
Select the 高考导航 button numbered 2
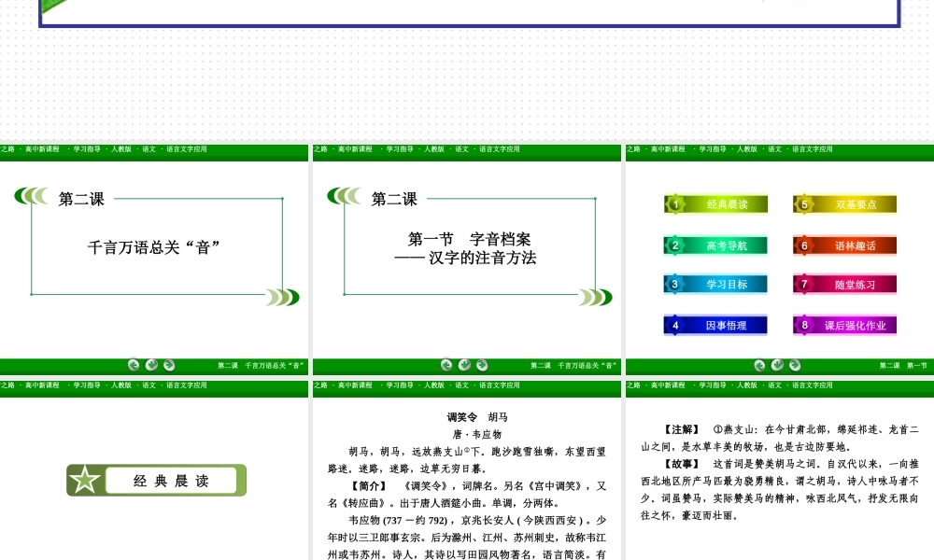(x=716, y=245)
